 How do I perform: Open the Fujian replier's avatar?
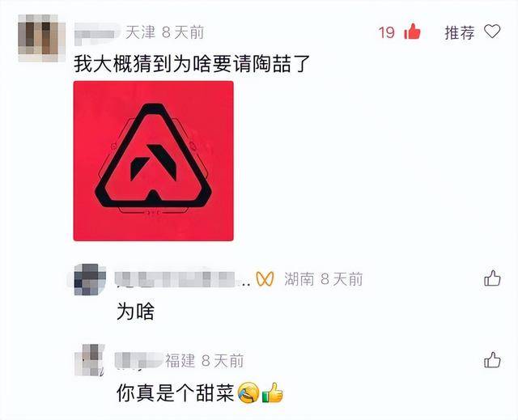coord(90,360)
